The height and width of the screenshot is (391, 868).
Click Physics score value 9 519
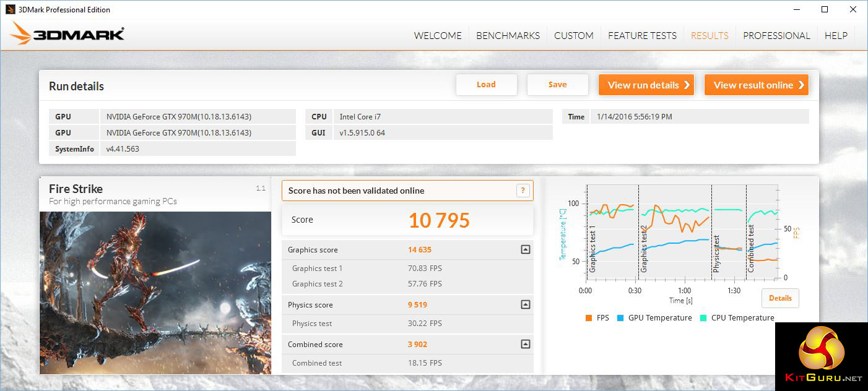click(x=417, y=304)
